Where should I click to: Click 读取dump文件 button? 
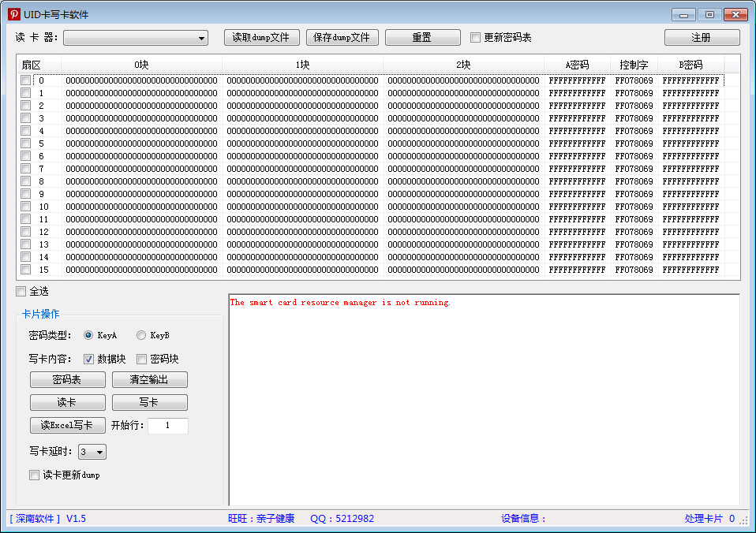coord(261,37)
